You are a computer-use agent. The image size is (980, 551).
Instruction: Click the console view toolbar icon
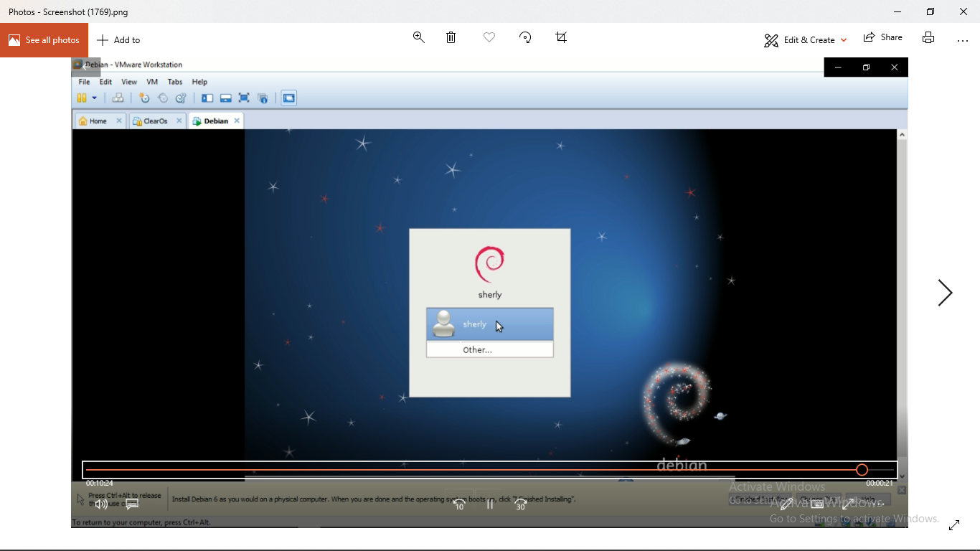[x=289, y=98]
